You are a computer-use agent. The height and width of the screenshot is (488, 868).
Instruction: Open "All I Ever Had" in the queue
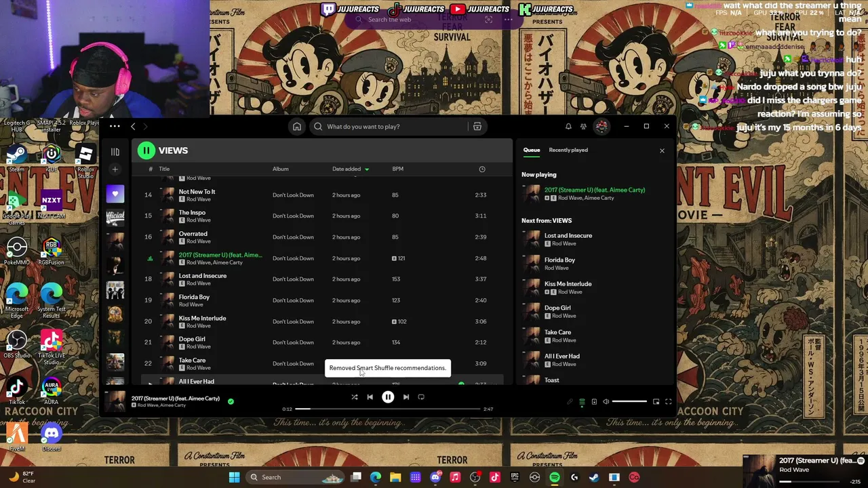click(x=595, y=360)
